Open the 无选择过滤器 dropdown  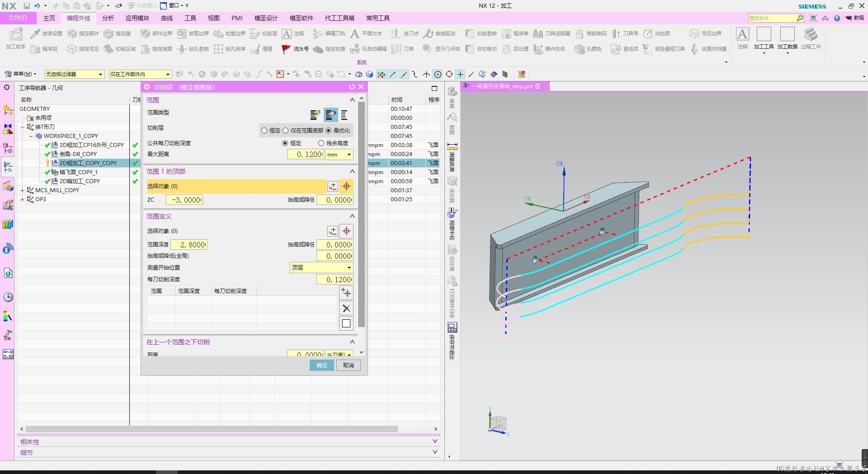point(75,74)
